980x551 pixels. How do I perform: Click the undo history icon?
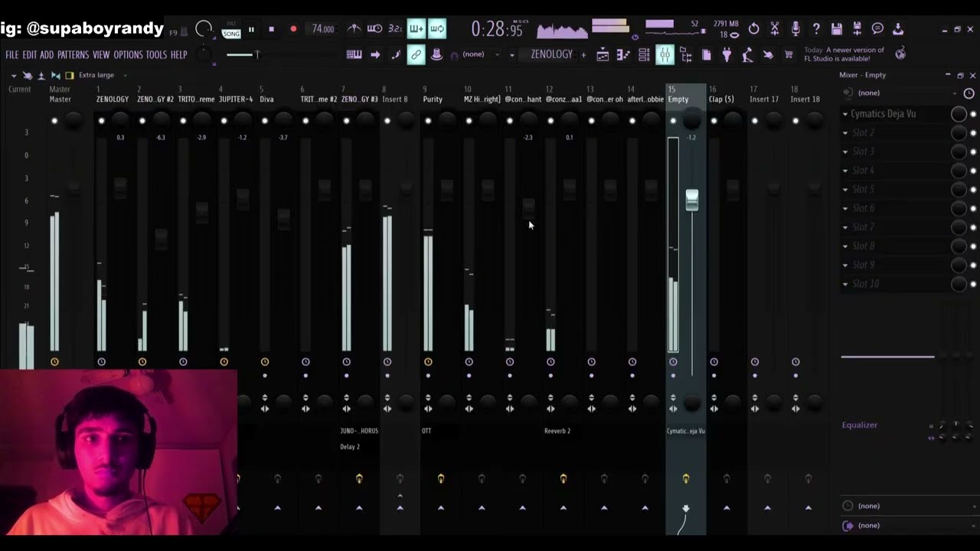point(754,29)
